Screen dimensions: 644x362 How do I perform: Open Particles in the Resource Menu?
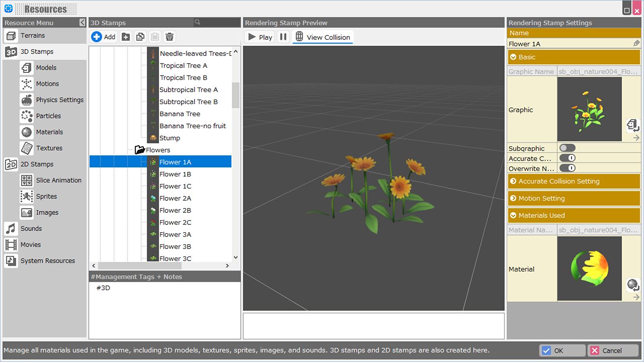tap(48, 116)
